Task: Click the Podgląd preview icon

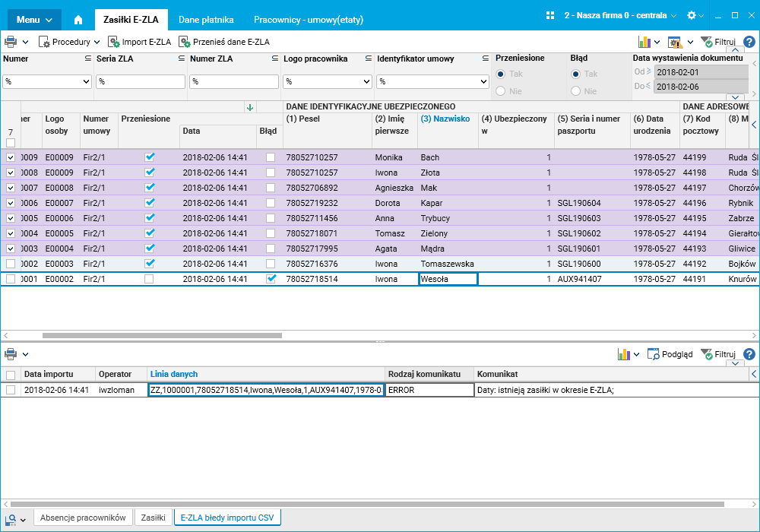Action: tap(653, 354)
